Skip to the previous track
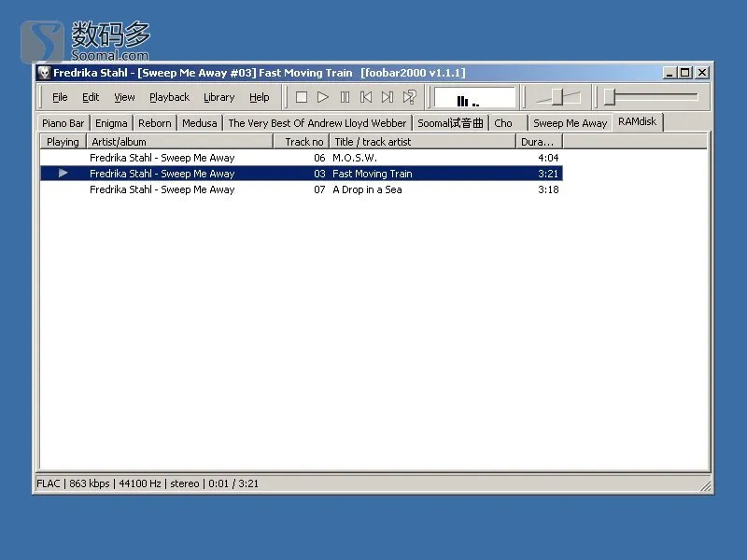Viewport: 747px width, 560px height. pos(366,97)
